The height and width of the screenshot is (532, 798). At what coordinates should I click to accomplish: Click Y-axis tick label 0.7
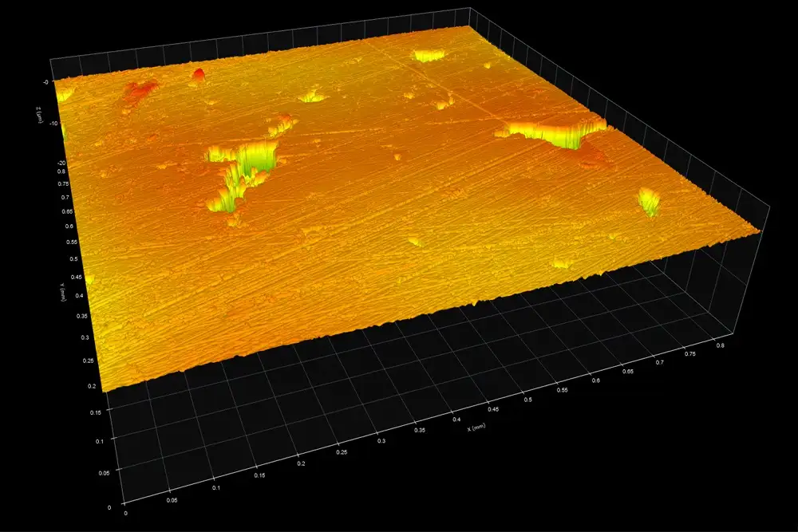tap(65, 197)
